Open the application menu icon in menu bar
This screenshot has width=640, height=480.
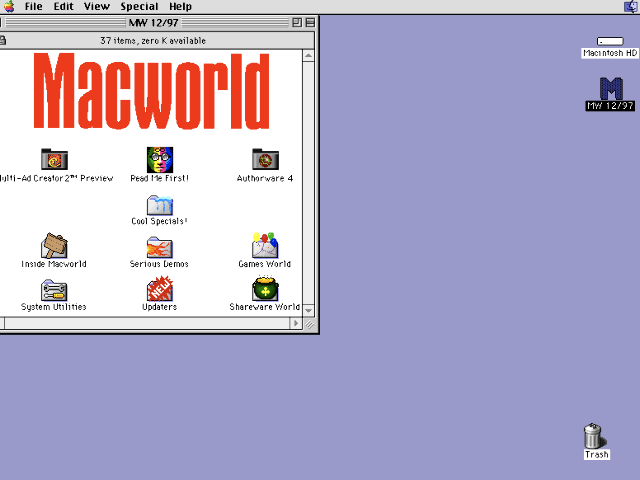pos(631,7)
